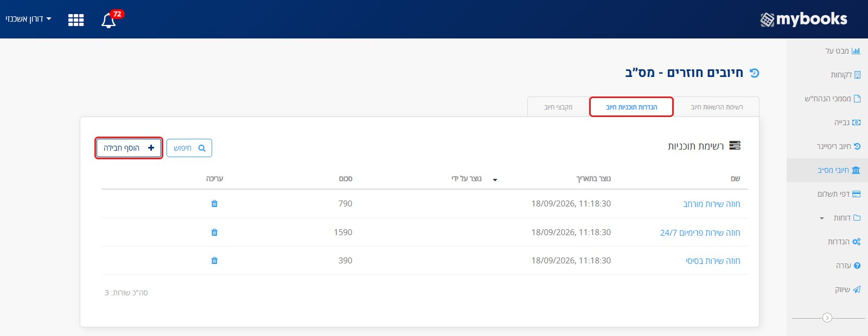The width and height of the screenshot is (868, 336).
Task: Switch to רשימת הרשאות חיוב tab
Action: (x=717, y=107)
